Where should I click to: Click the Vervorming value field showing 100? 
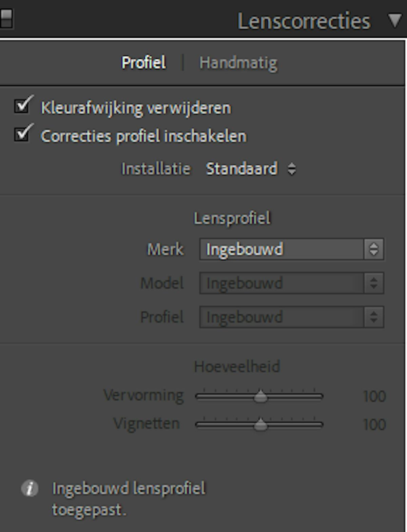coord(374,396)
